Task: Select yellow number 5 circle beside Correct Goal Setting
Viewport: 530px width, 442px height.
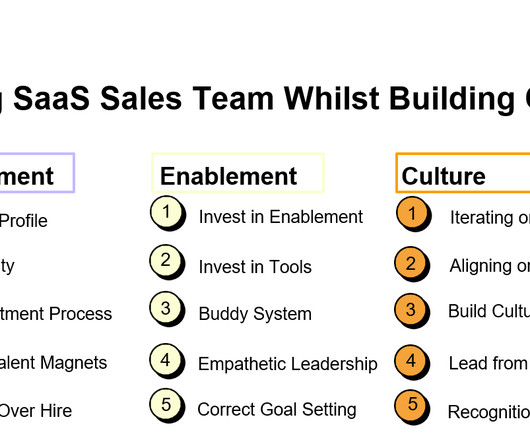Action: [167, 406]
